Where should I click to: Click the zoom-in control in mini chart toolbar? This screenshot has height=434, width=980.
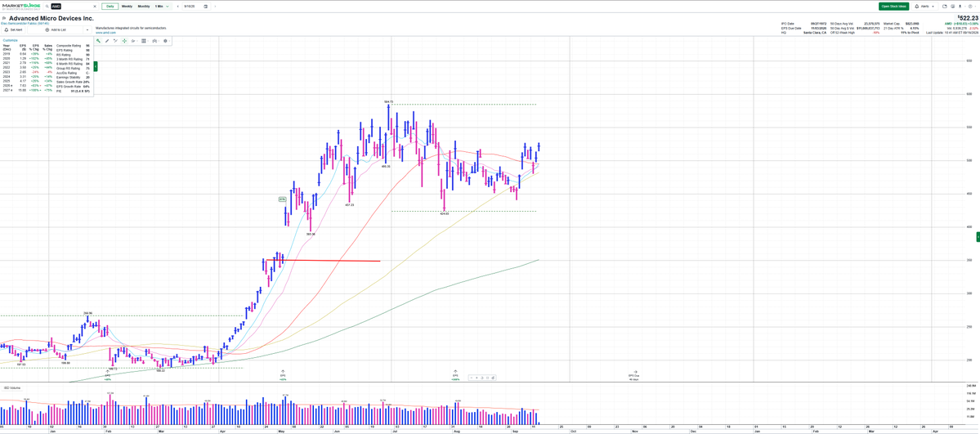[477, 378]
